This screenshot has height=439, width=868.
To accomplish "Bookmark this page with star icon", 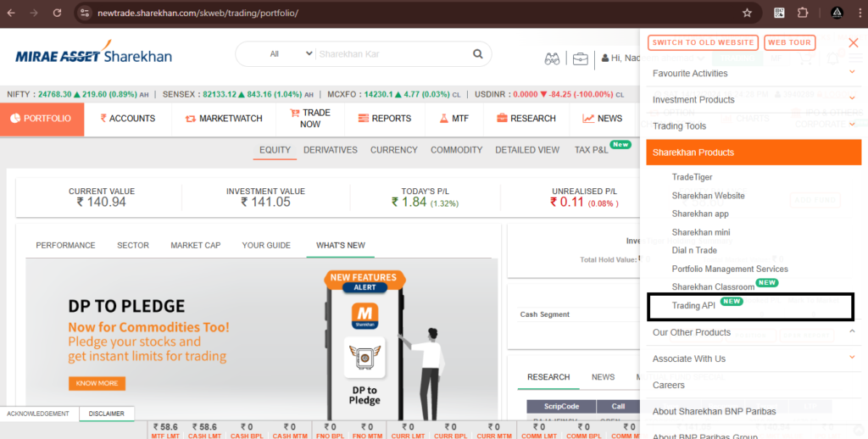I will pos(747,13).
